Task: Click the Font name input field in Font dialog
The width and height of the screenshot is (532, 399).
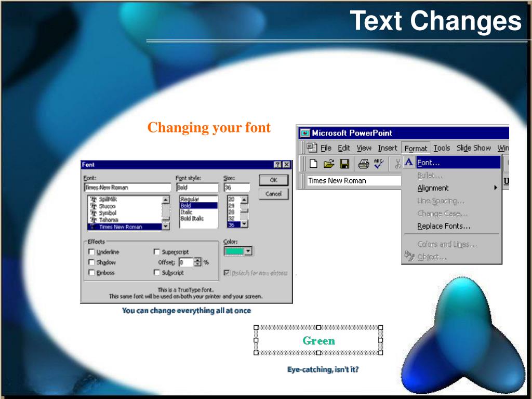Action: point(128,187)
